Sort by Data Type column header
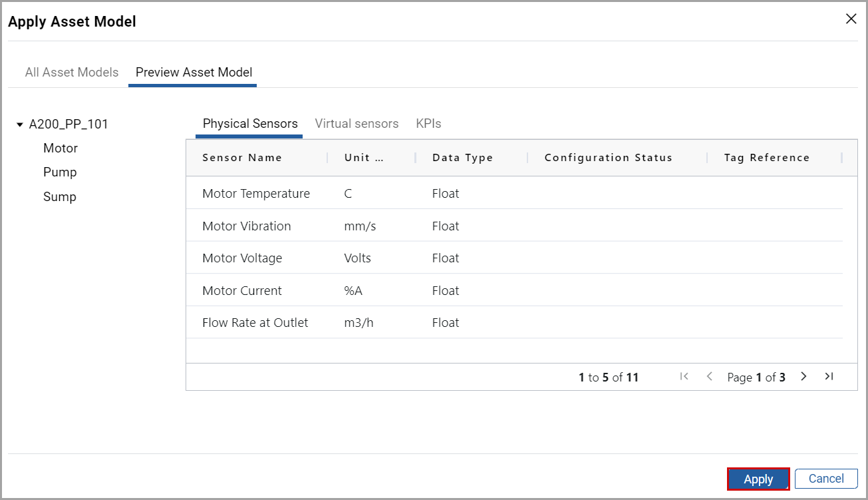 [462, 158]
